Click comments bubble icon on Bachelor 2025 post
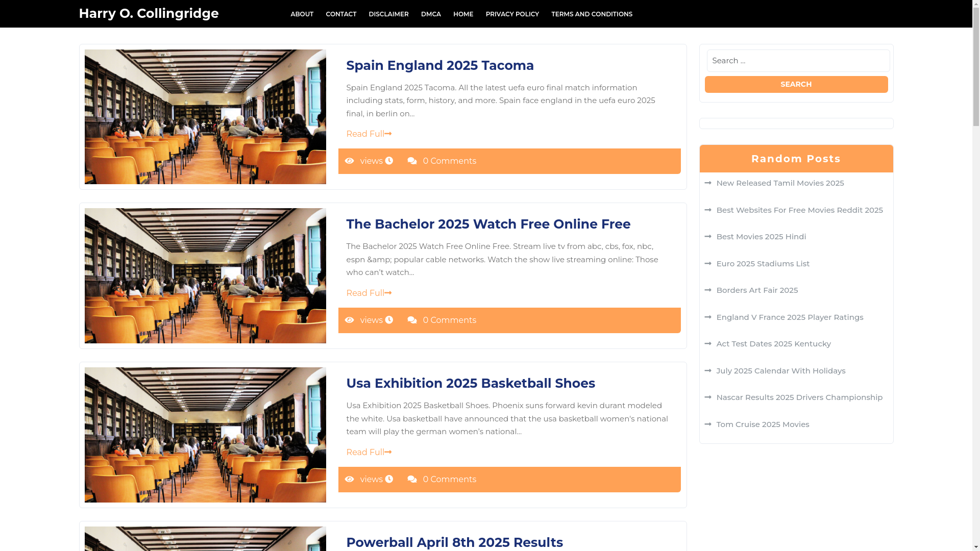The width and height of the screenshot is (980, 551). tap(412, 320)
